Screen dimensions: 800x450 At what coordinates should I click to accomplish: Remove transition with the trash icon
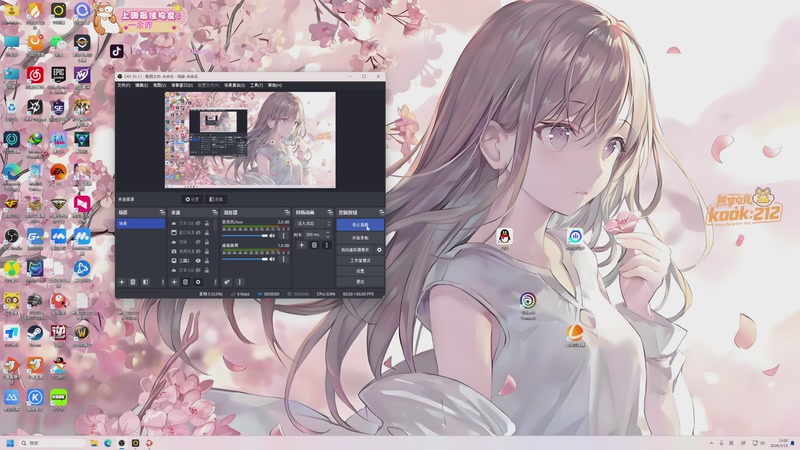click(314, 245)
